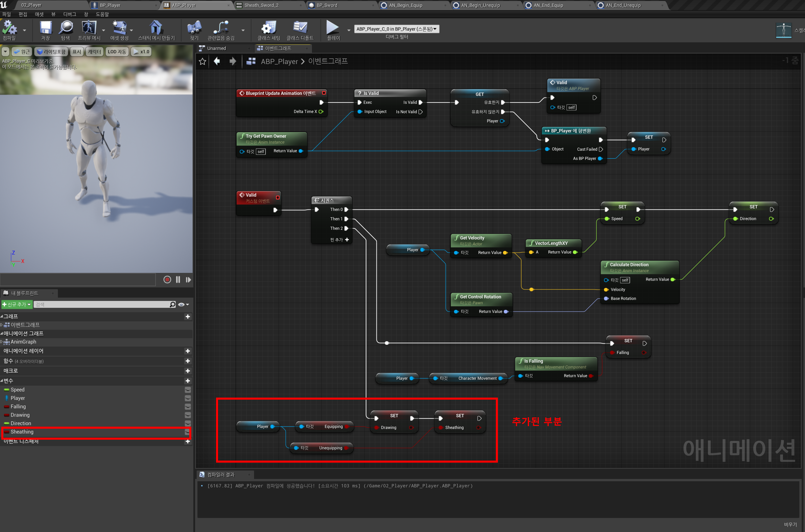Add new macro with 매크로 plus icon
805x532 pixels.
point(187,371)
